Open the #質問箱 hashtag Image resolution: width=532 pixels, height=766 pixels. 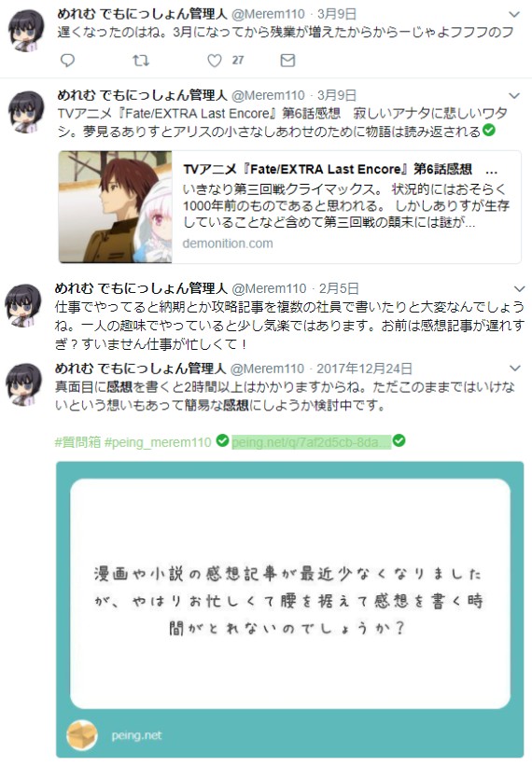click(x=77, y=442)
